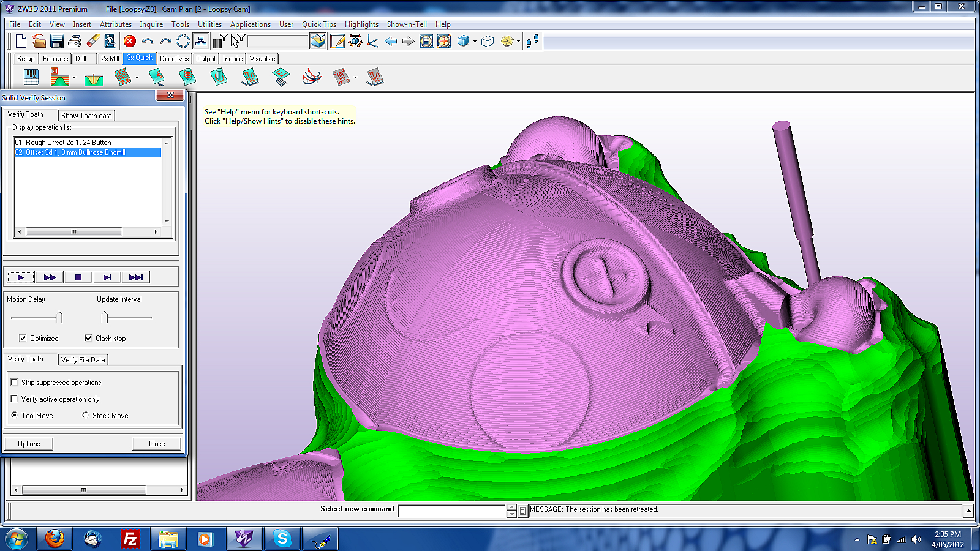Click the command input stepper arrows
Image resolution: width=980 pixels, height=551 pixels.
tap(511, 511)
